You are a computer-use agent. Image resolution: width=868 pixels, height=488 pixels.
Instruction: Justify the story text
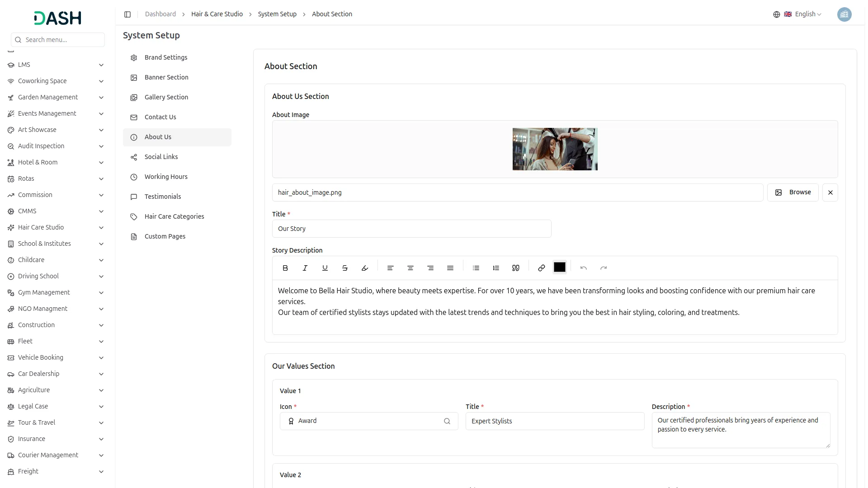(450, 268)
